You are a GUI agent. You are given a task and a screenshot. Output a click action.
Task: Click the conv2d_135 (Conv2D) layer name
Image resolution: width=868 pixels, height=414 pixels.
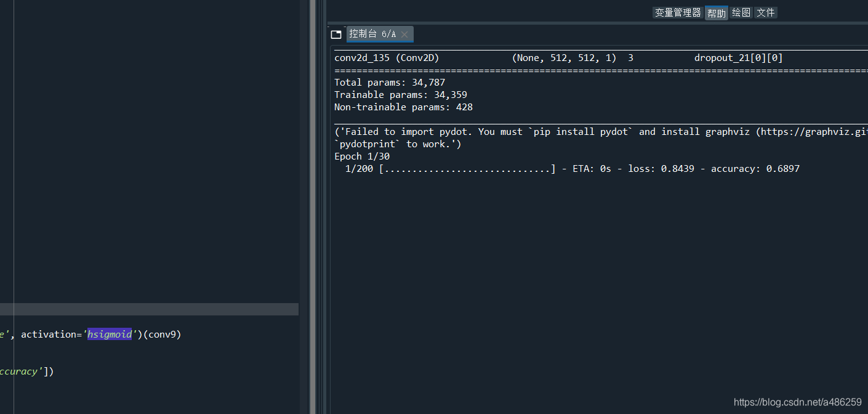point(387,58)
